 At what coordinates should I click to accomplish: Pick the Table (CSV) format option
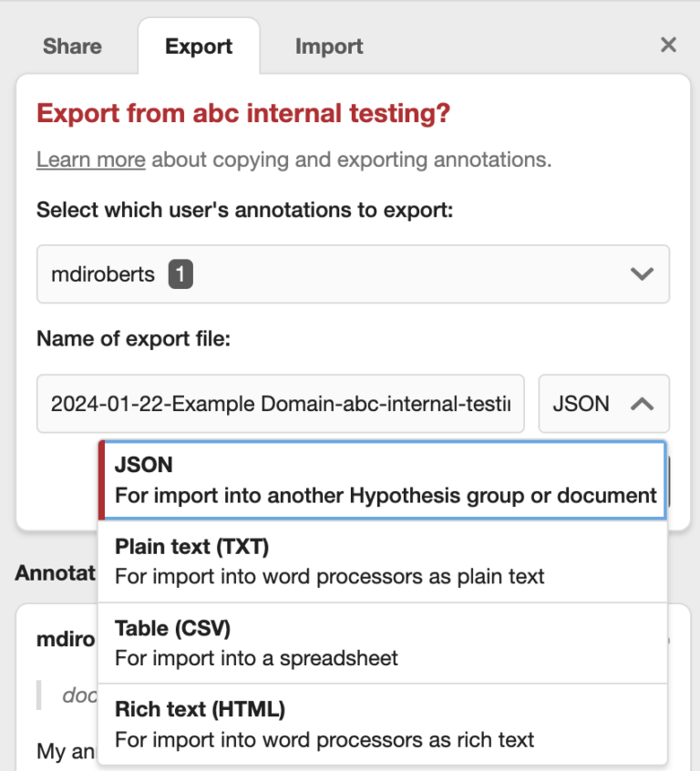click(383, 642)
